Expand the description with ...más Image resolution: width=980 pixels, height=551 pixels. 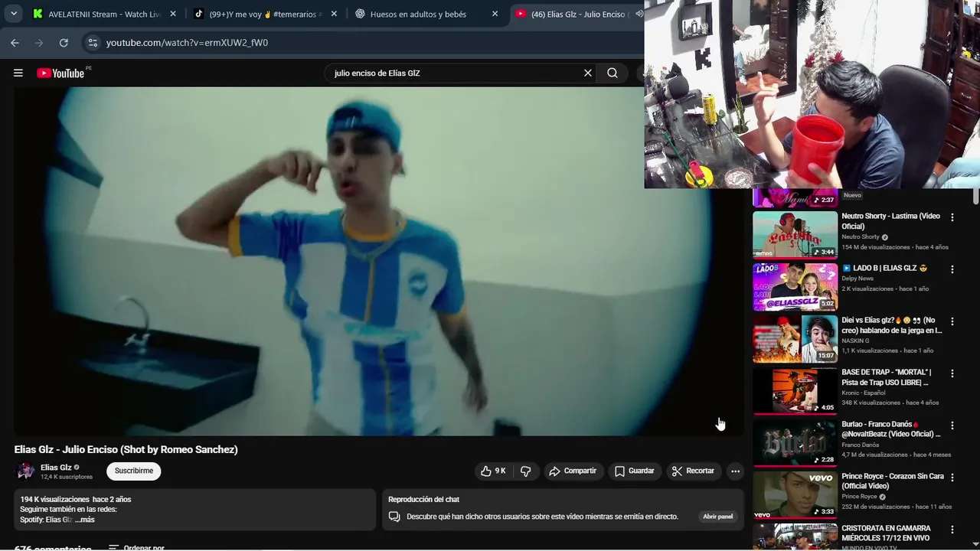(x=85, y=520)
